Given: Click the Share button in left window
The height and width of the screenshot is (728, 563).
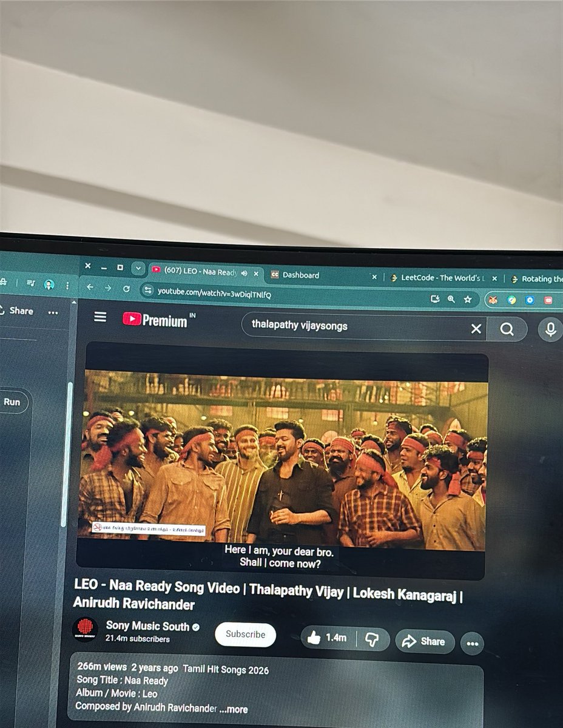Looking at the screenshot, I should coord(16,310).
